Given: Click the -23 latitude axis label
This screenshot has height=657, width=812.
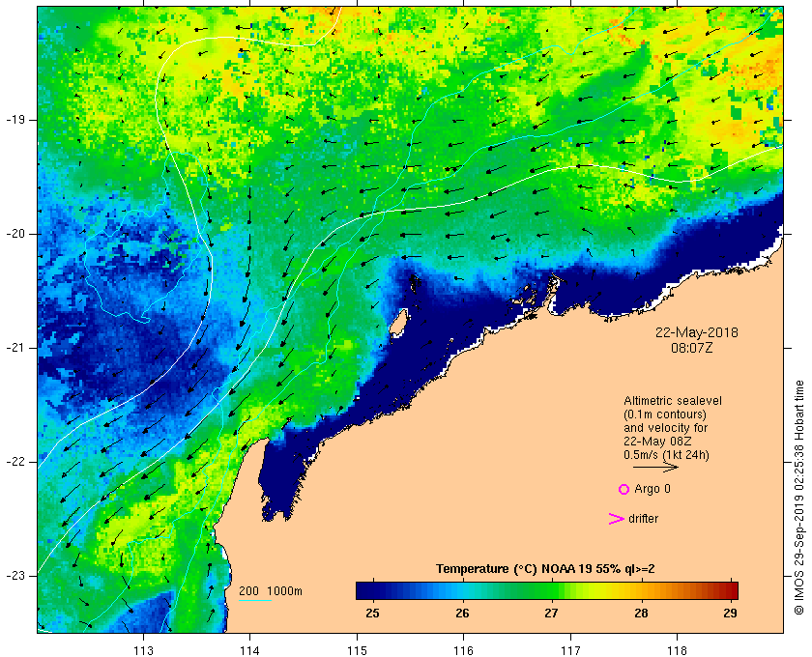Looking at the screenshot, I should coord(14,576).
